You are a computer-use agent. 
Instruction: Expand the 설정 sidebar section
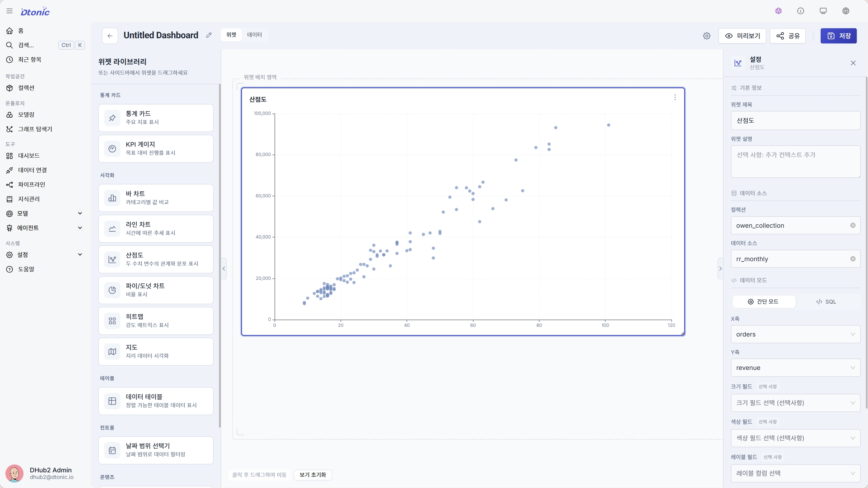pyautogui.click(x=45, y=255)
